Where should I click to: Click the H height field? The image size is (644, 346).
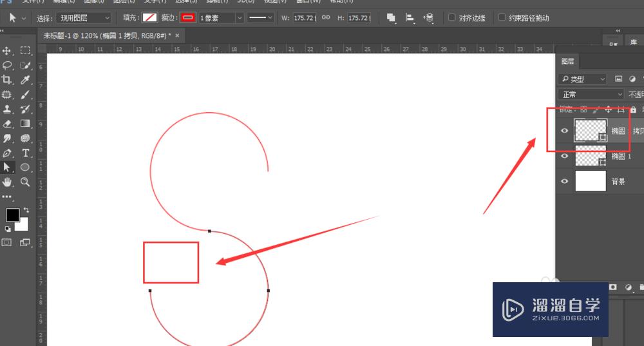click(x=359, y=18)
